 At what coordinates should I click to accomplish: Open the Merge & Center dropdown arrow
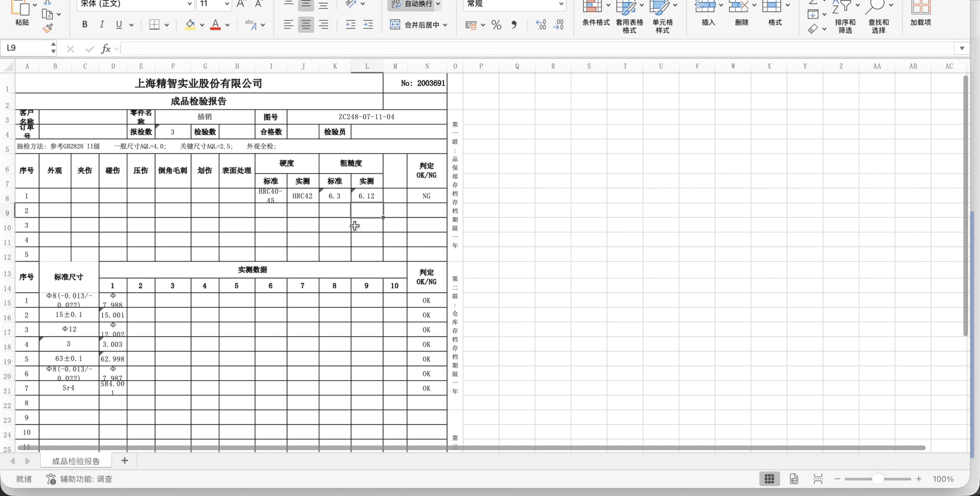coord(445,25)
